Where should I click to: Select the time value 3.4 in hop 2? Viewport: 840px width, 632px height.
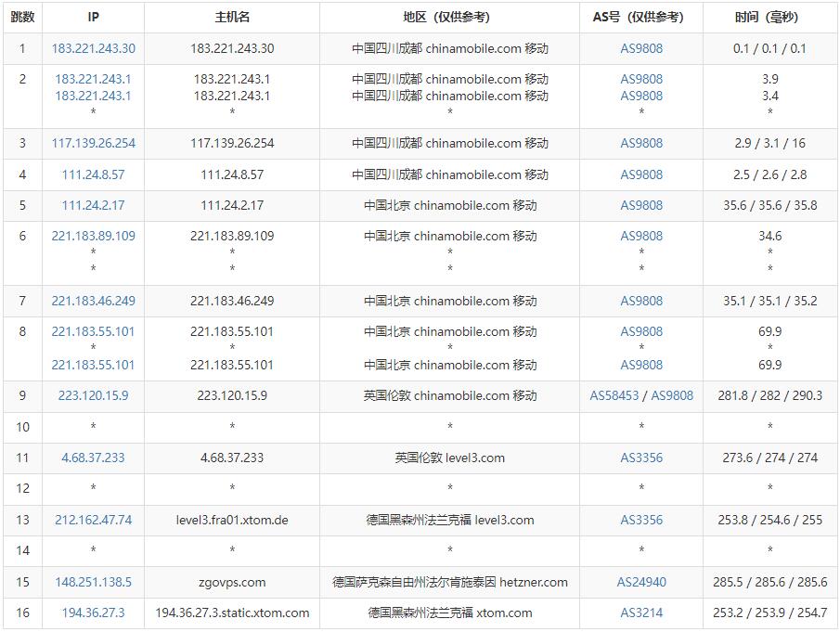point(769,96)
